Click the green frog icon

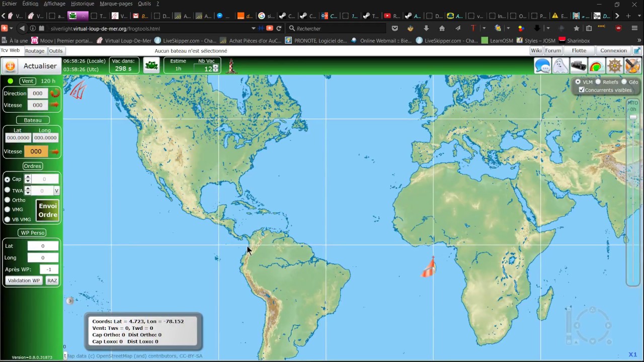point(151,65)
